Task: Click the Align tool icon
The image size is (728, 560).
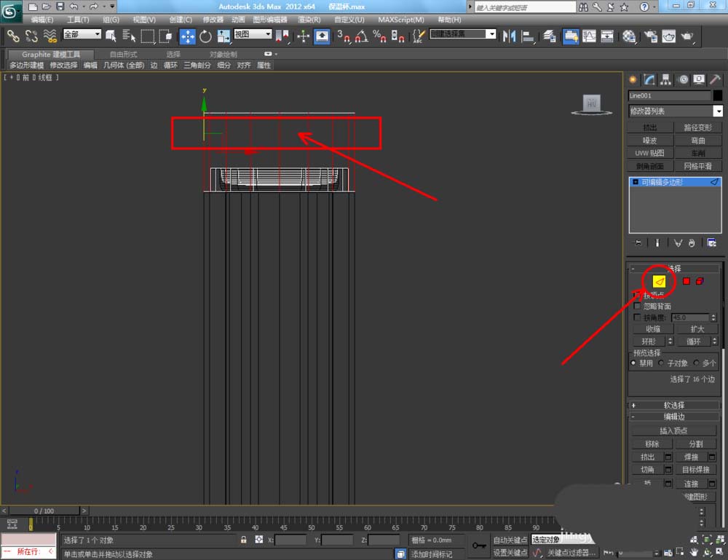Action: tap(527, 36)
